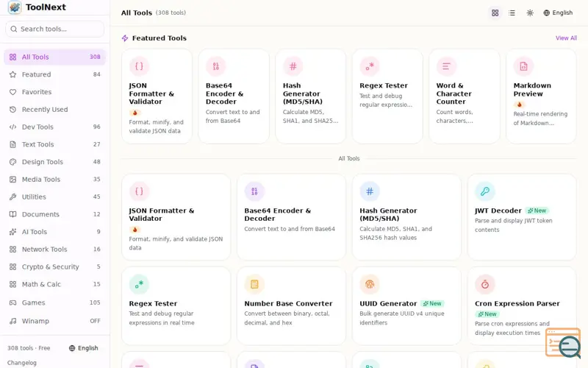Viewport: 588px width, 368px height.
Task: Select All Tools in sidebar
Action: tap(54, 57)
